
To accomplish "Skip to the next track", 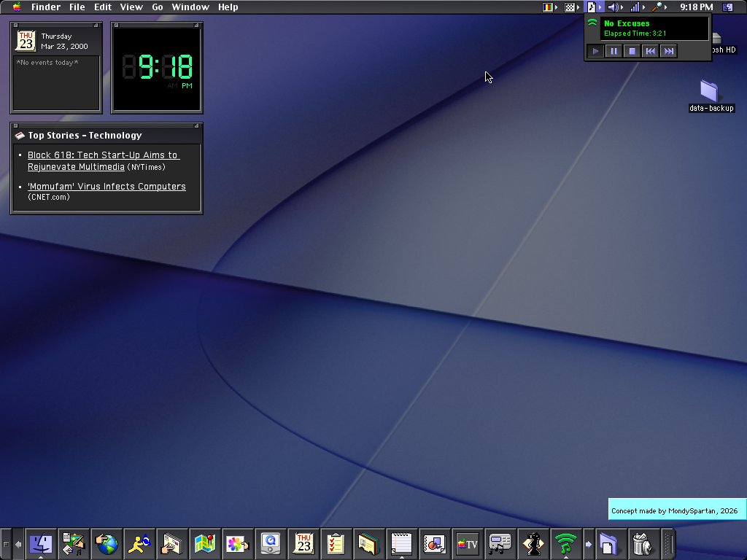I will 669,51.
